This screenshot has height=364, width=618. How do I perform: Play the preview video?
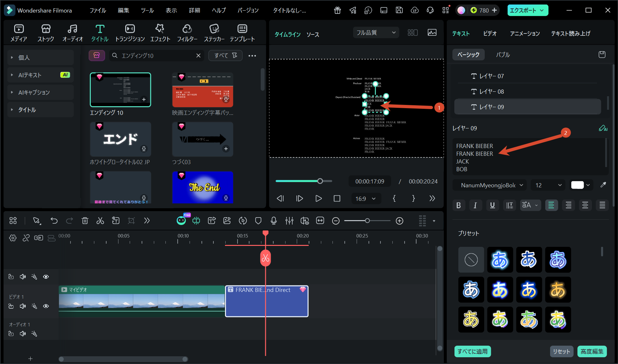pyautogui.click(x=318, y=199)
